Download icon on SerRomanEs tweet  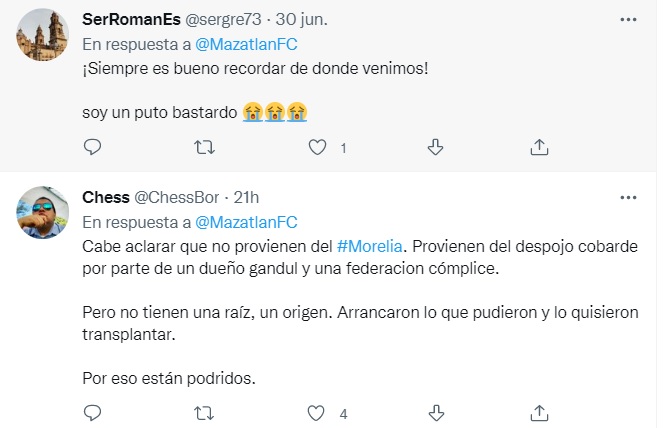[435, 147]
